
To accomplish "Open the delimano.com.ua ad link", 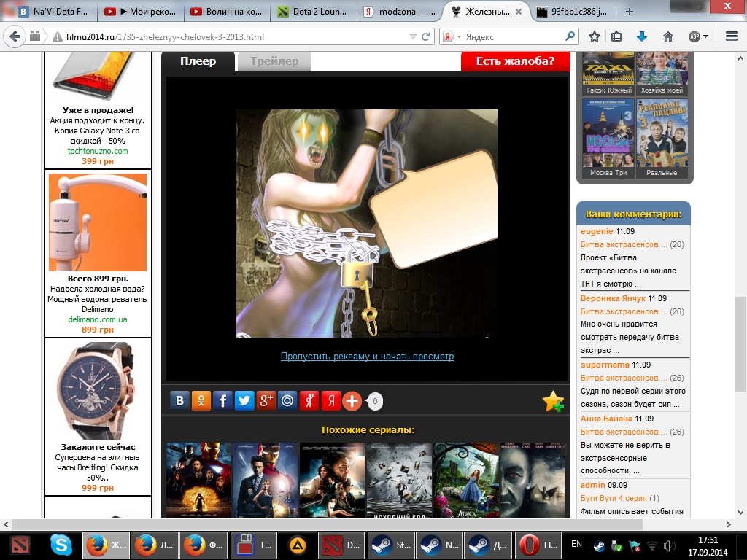I will [98, 319].
